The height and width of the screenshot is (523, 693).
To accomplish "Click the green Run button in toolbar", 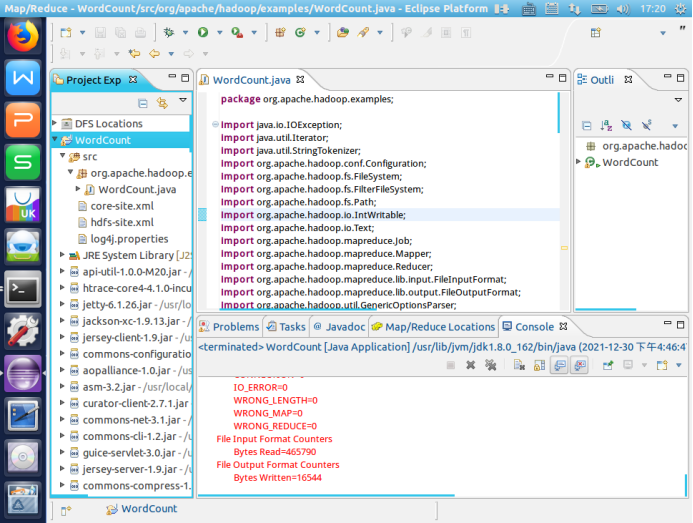I will click(x=203, y=33).
